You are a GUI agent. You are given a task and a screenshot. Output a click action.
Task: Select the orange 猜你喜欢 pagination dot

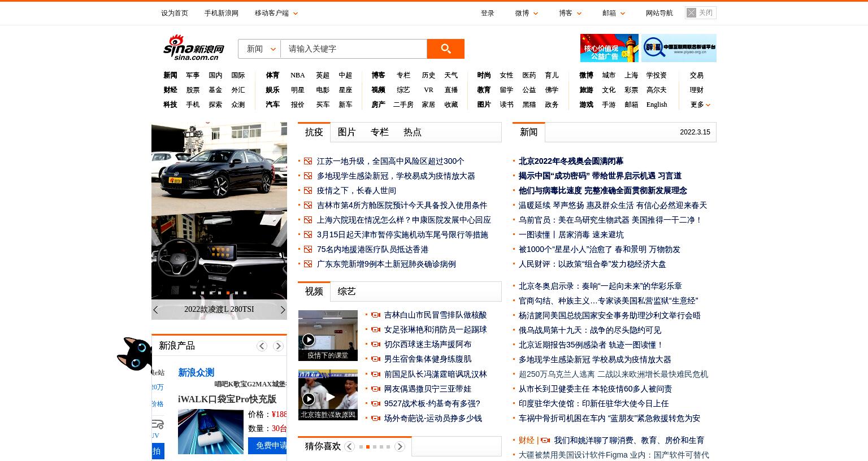368,447
